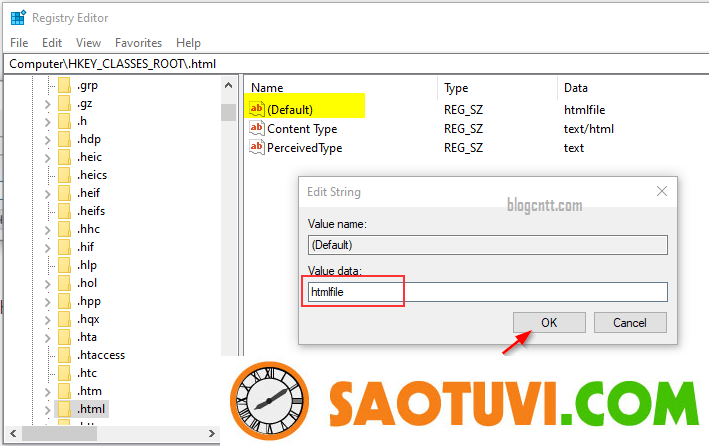The image size is (709, 446).
Task: Click the Content Type string icon
Action: tap(256, 128)
